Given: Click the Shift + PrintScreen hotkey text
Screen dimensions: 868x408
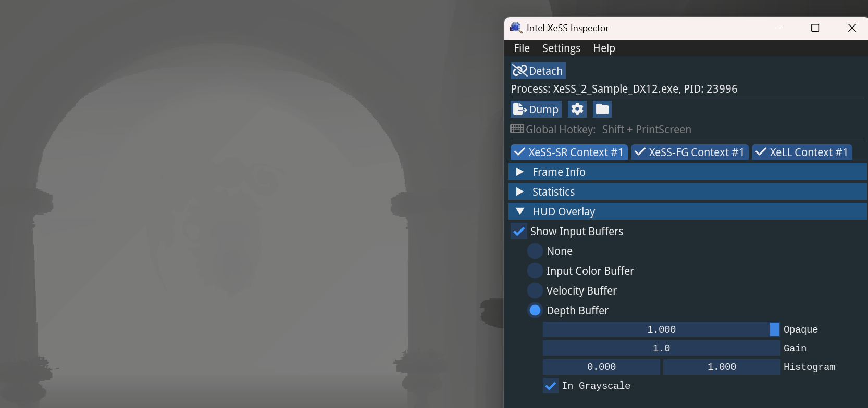Looking at the screenshot, I should (x=647, y=130).
